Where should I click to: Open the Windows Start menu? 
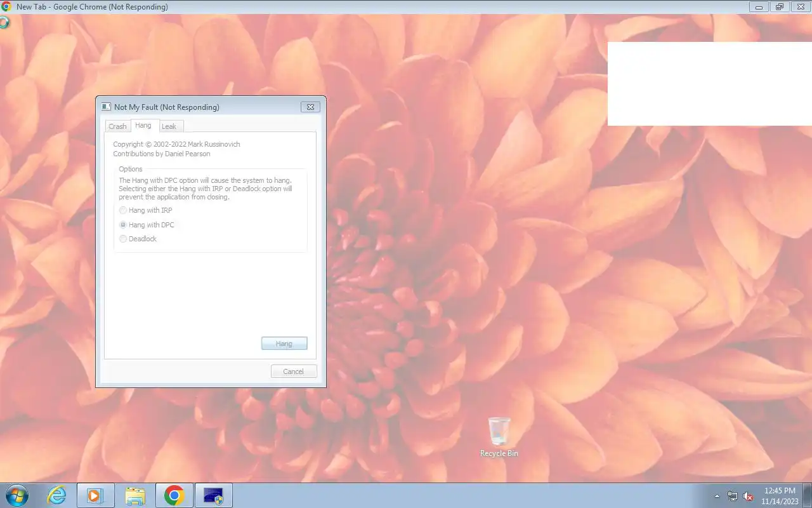click(16, 495)
